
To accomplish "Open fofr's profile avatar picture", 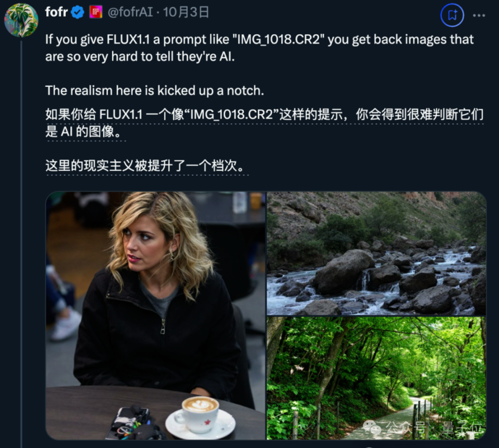I will click(21, 20).
